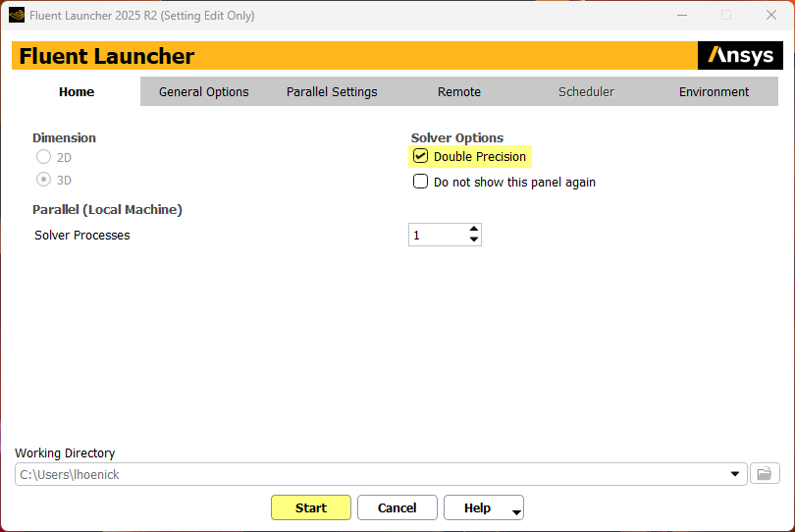Image resolution: width=795 pixels, height=532 pixels.
Task: Switch to the Remote tab
Action: pyautogui.click(x=459, y=92)
